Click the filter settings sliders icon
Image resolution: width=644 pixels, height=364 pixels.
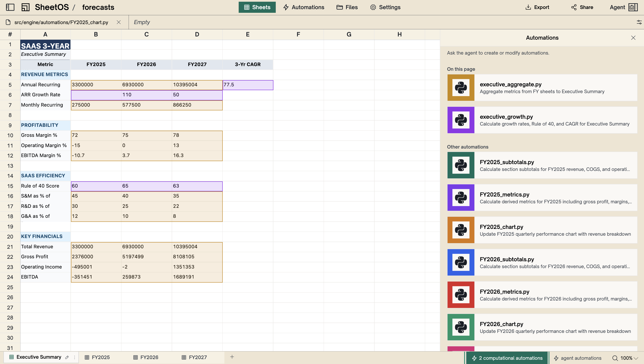click(x=639, y=22)
